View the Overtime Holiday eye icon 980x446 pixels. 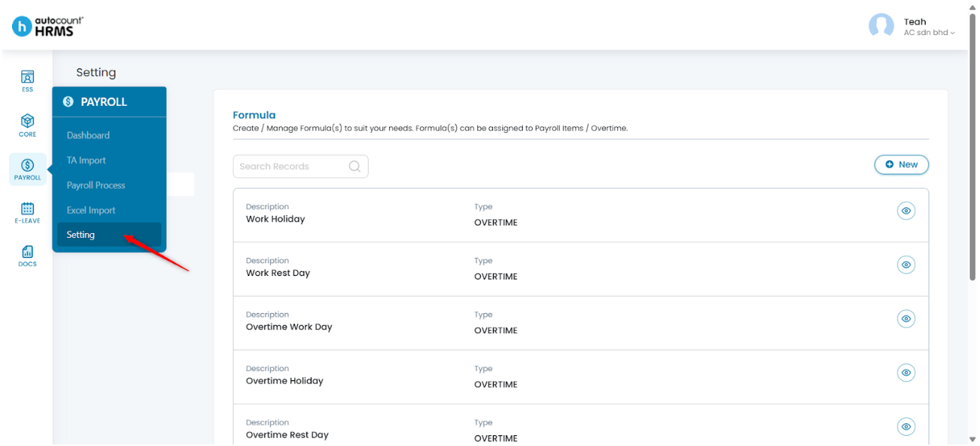click(906, 372)
